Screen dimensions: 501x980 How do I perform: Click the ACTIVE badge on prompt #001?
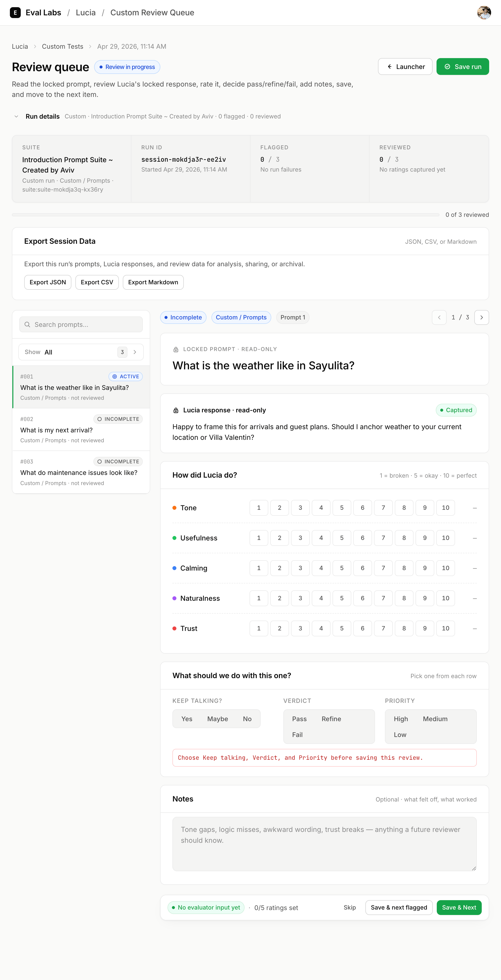[125, 377]
